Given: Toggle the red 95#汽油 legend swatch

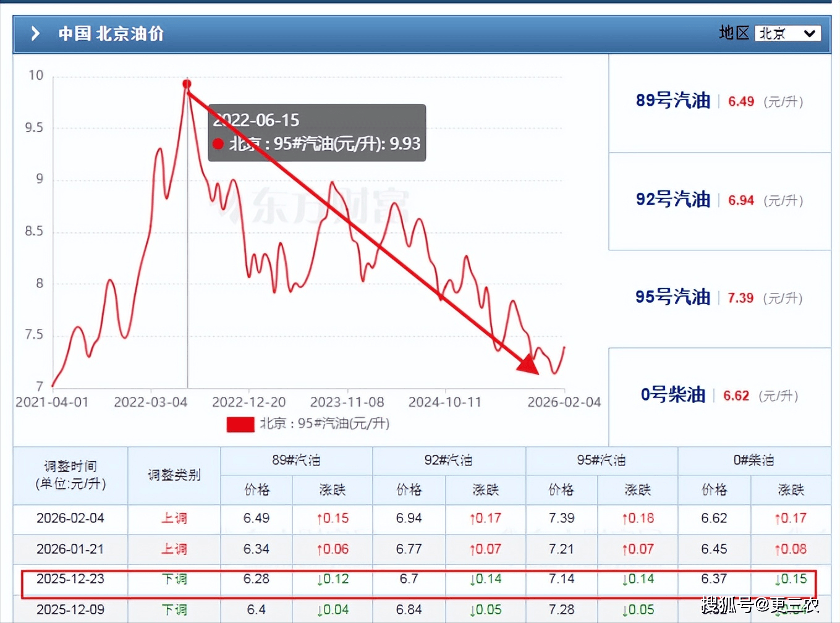Looking at the screenshot, I should click(x=240, y=424).
